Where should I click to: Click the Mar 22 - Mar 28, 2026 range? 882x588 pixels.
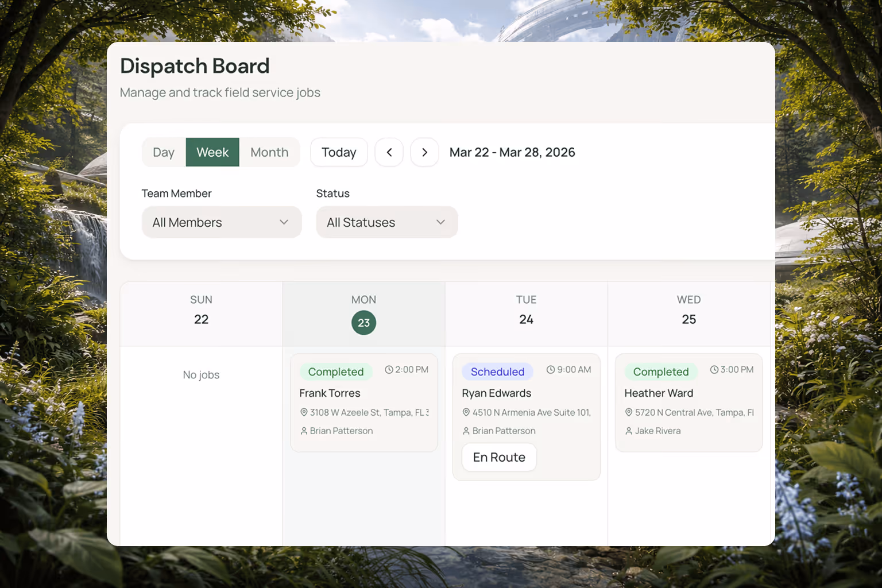click(512, 152)
